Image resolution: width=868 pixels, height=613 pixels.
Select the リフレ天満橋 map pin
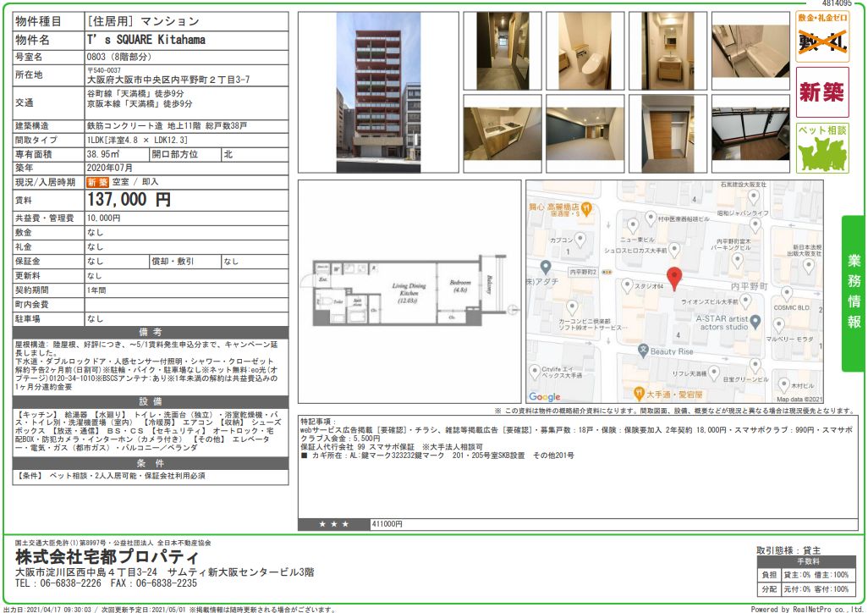(713, 372)
